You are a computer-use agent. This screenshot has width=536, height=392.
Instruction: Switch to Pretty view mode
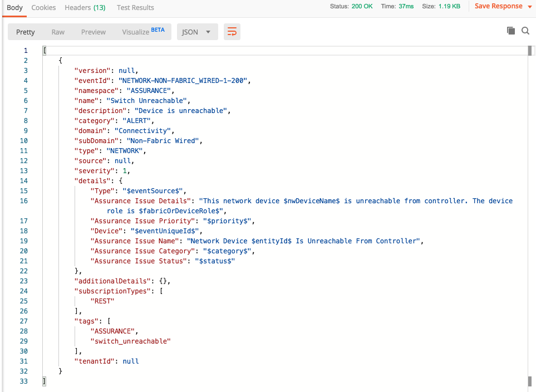tap(26, 32)
